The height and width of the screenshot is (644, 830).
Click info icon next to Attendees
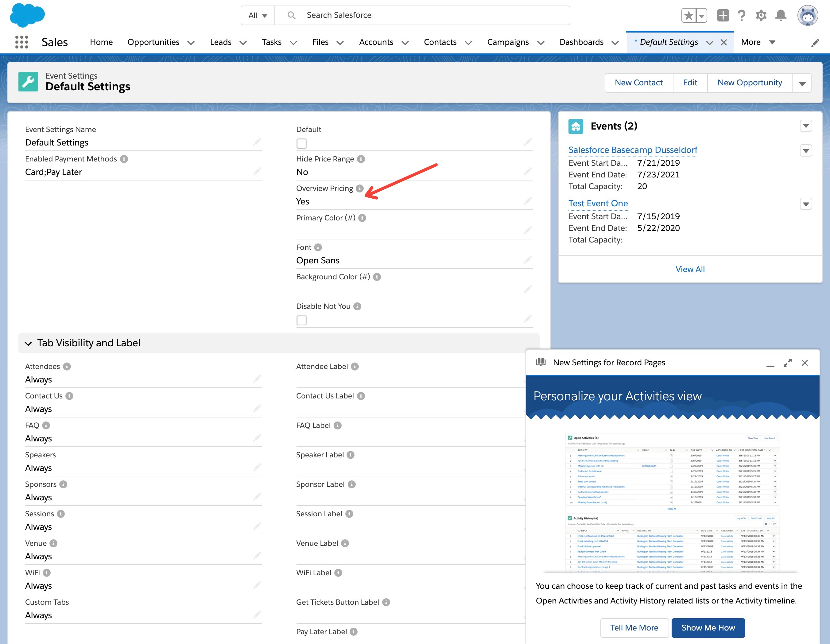[x=67, y=366]
